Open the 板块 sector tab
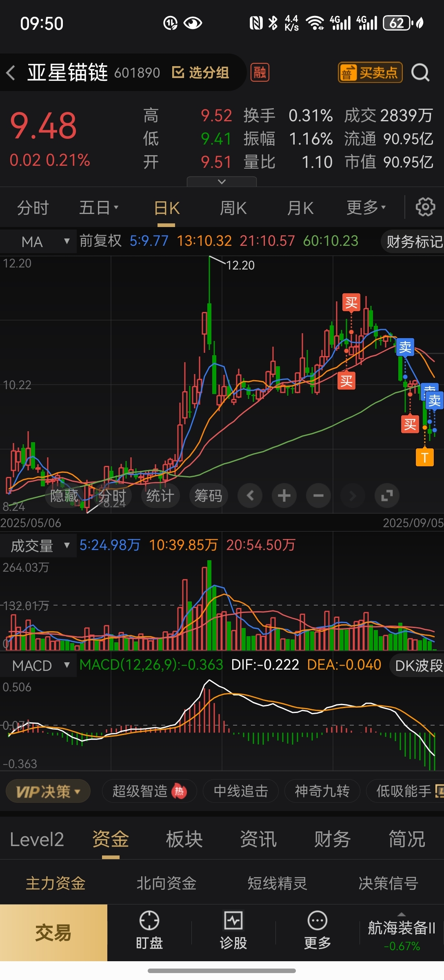 click(x=184, y=840)
